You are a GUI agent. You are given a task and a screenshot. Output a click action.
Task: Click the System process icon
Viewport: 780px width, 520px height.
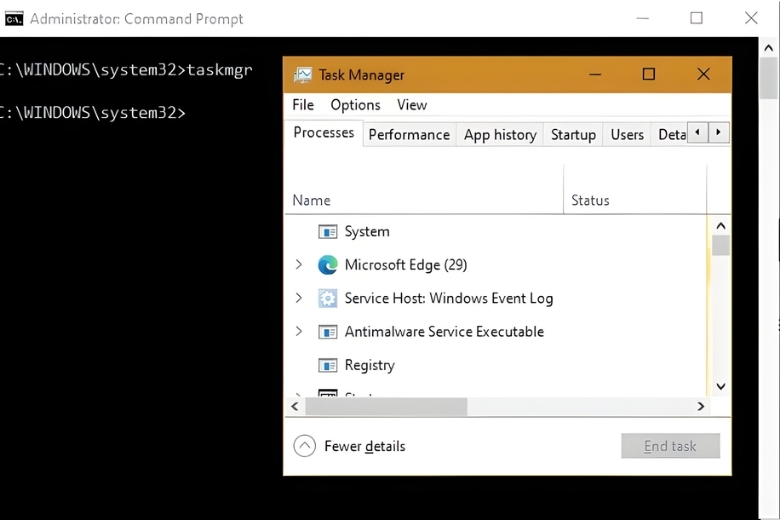(x=327, y=232)
